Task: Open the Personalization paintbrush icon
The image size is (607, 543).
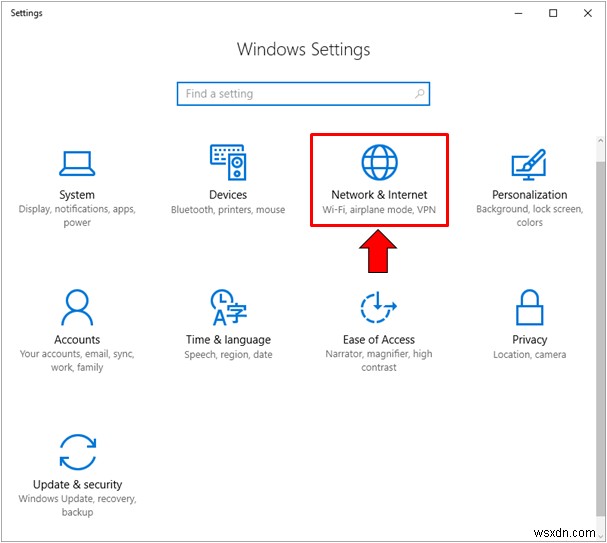Action: coord(529,164)
